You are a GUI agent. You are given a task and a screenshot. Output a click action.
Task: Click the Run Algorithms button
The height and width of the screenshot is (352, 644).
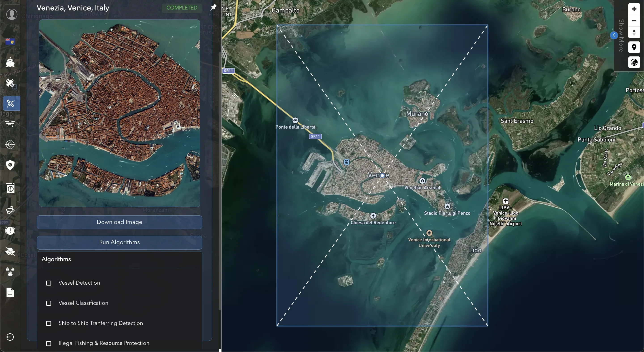point(119,242)
